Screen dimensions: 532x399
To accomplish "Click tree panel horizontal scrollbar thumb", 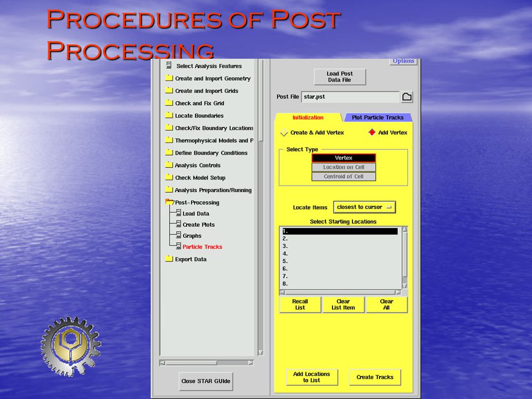I will click(x=191, y=362).
